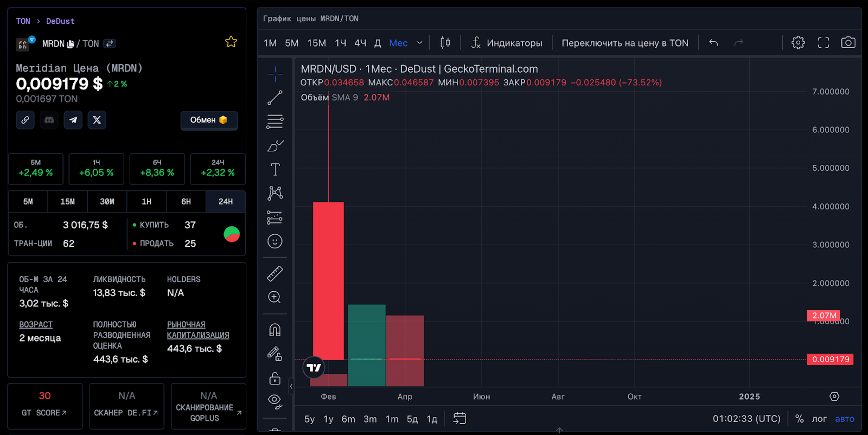Select the Мес monthly interval

(x=398, y=43)
